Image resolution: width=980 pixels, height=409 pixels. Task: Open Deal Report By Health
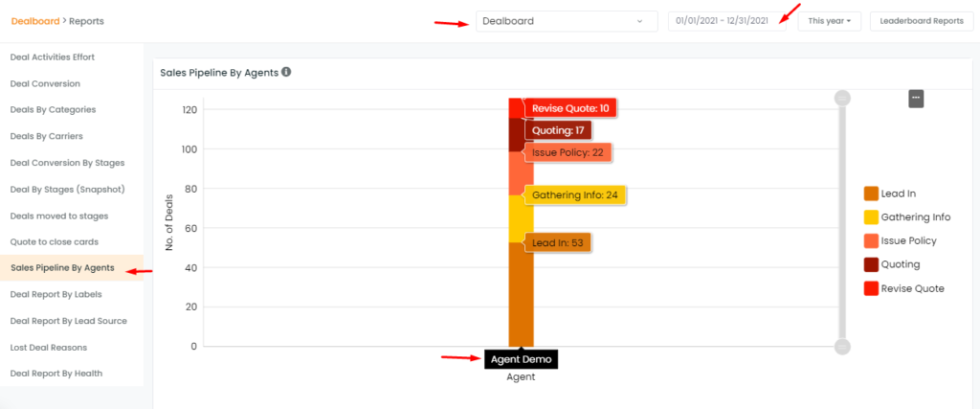(56, 374)
